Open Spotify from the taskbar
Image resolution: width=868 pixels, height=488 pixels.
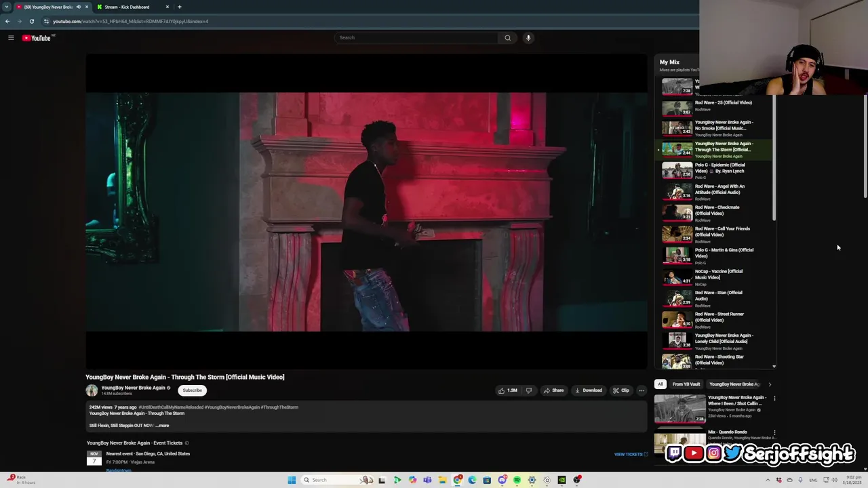(x=517, y=480)
